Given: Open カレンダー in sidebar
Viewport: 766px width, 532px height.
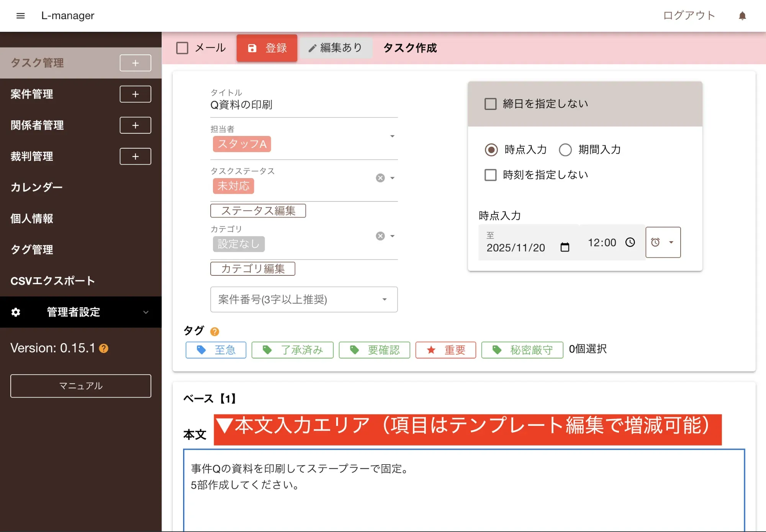Looking at the screenshot, I should coord(37,187).
